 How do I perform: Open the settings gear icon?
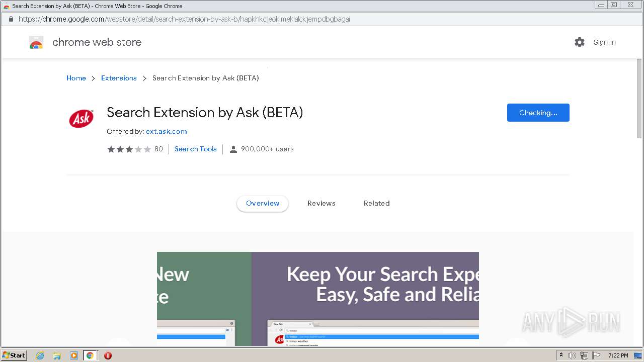580,42
